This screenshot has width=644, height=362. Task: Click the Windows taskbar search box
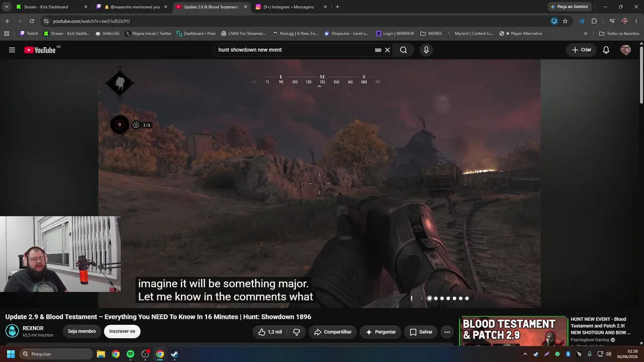(56, 354)
